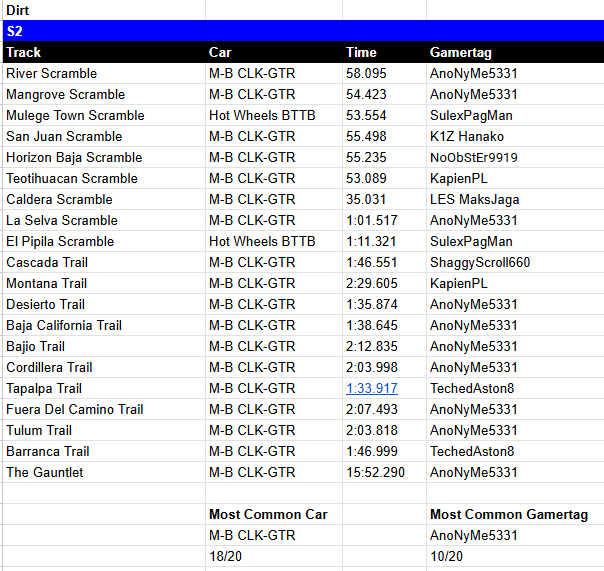This screenshot has height=571, width=604.
Task: Select the 2:12.835 time cell
Action: click(384, 346)
